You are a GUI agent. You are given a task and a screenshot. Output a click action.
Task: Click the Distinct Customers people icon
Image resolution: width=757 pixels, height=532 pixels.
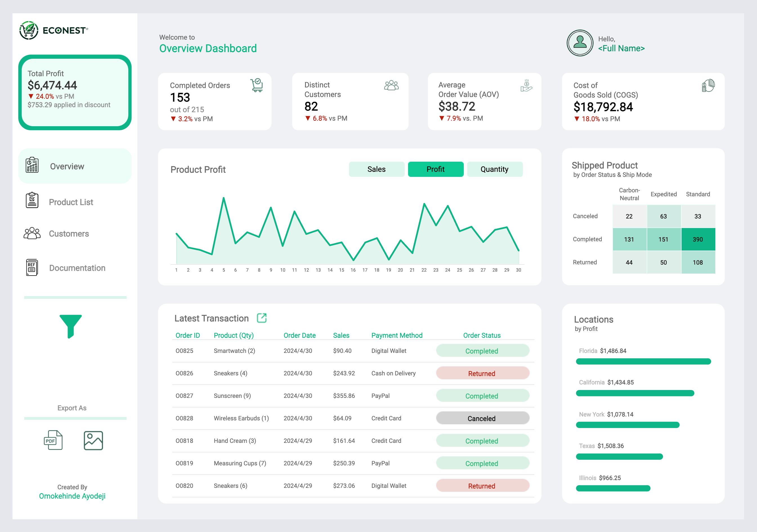[x=391, y=85]
